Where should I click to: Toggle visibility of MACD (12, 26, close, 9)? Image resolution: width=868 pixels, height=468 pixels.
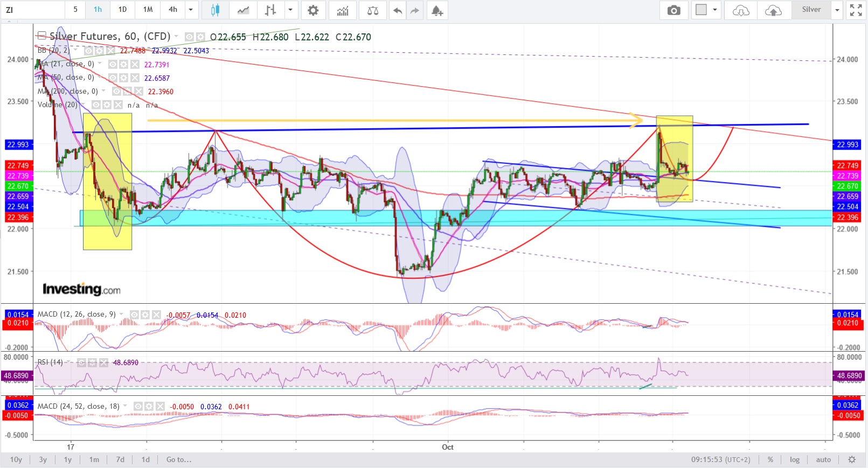[135, 315]
